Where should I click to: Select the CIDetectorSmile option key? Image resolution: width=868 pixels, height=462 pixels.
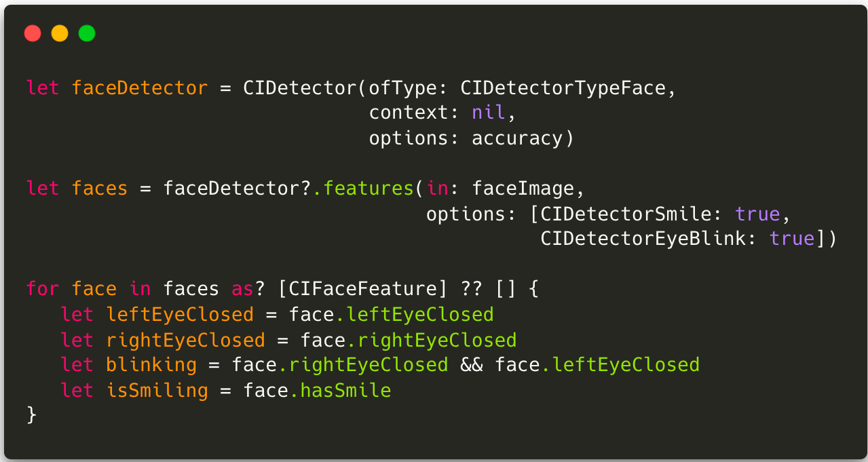tap(626, 214)
